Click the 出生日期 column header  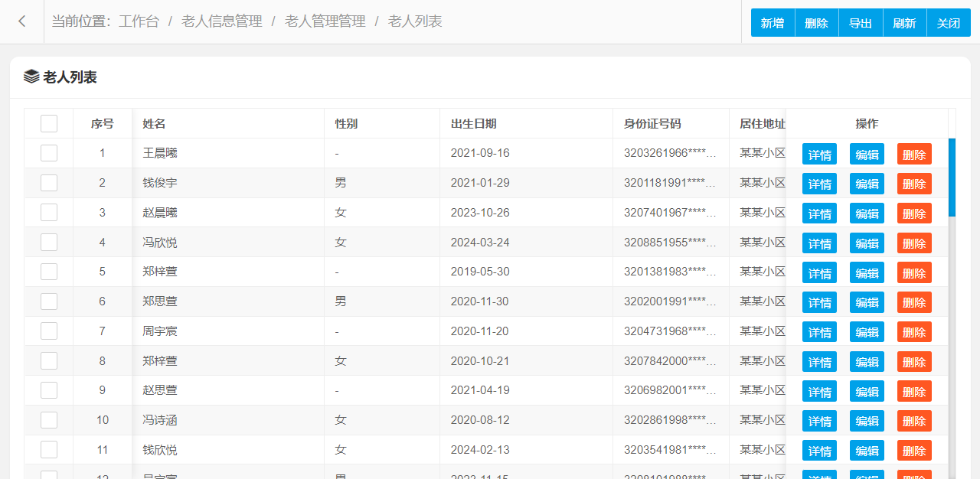coord(473,123)
